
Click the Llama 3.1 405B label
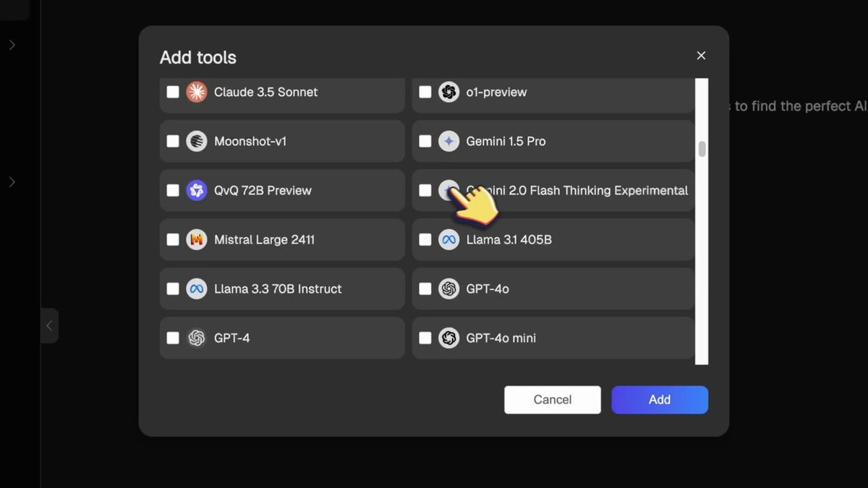tap(509, 239)
